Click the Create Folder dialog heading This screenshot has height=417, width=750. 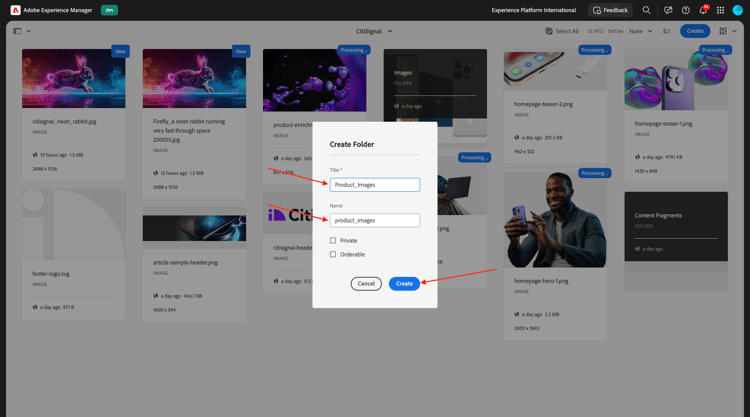(352, 144)
